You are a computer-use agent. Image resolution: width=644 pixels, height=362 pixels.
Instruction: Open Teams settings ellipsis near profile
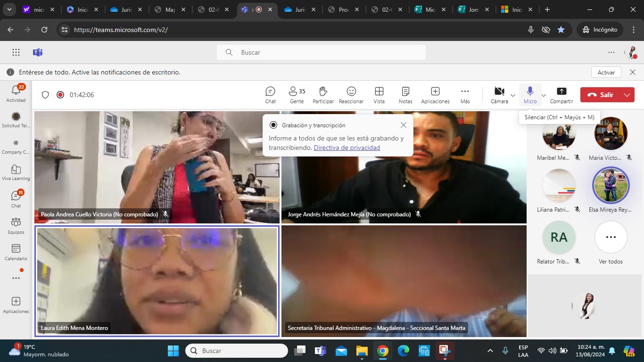[611, 52]
